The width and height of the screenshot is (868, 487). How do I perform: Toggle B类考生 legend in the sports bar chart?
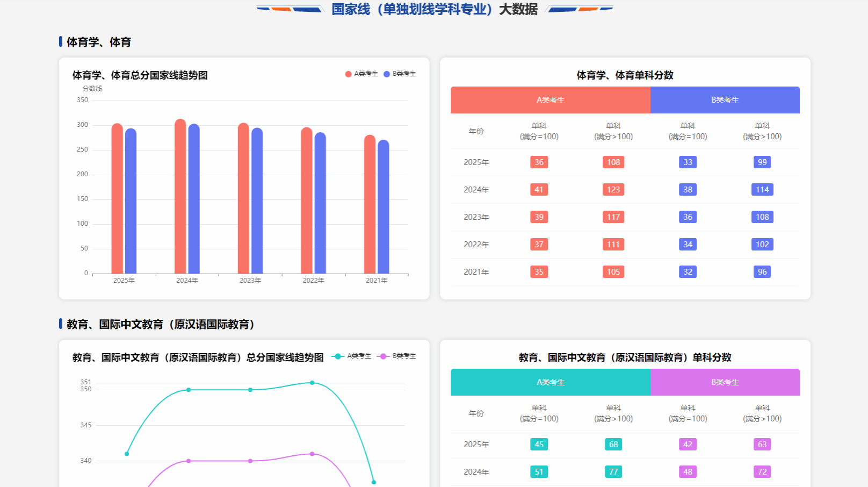point(400,74)
